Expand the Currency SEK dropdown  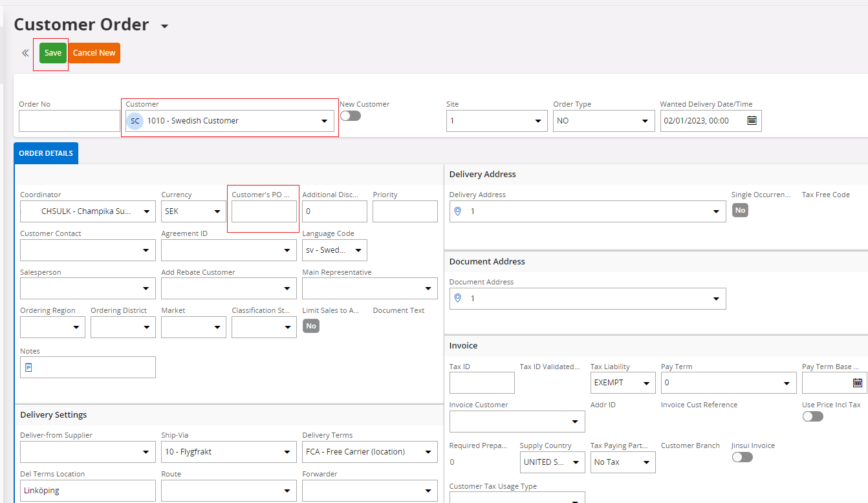click(x=216, y=211)
